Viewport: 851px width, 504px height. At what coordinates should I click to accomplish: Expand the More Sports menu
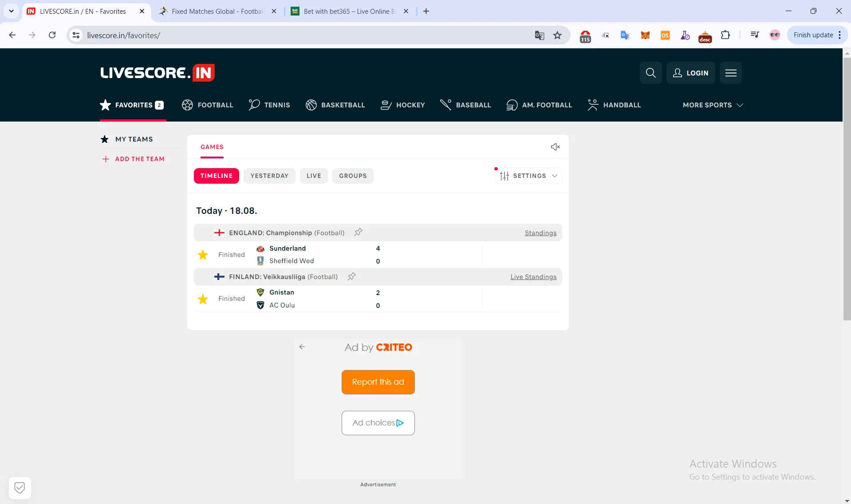point(713,105)
